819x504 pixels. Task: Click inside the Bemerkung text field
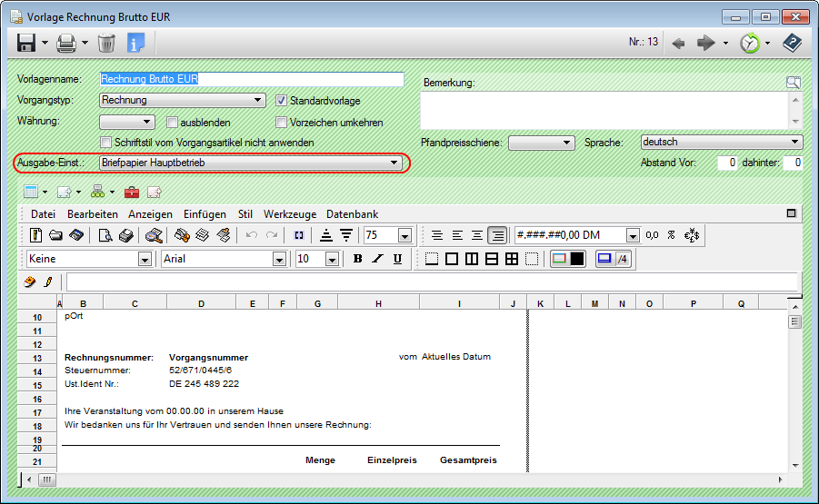pos(600,109)
